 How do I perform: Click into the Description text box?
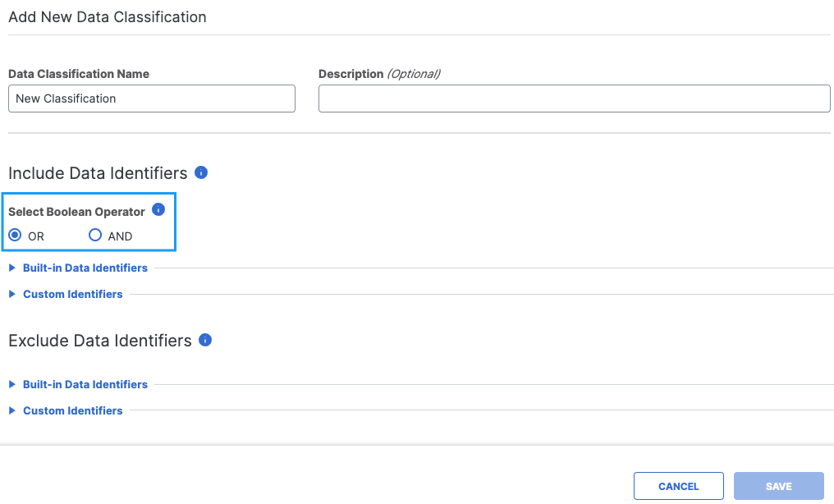[574, 99]
